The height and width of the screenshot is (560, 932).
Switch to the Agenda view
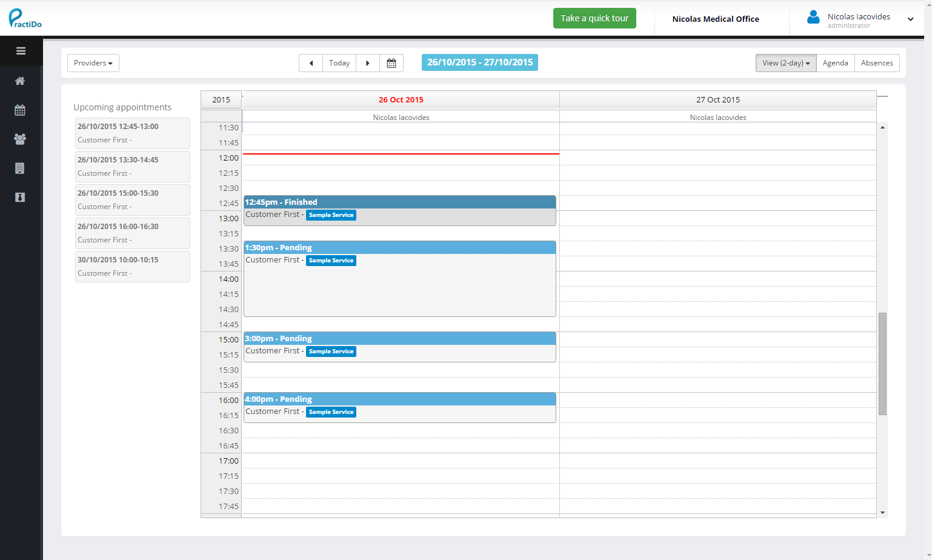(x=836, y=63)
